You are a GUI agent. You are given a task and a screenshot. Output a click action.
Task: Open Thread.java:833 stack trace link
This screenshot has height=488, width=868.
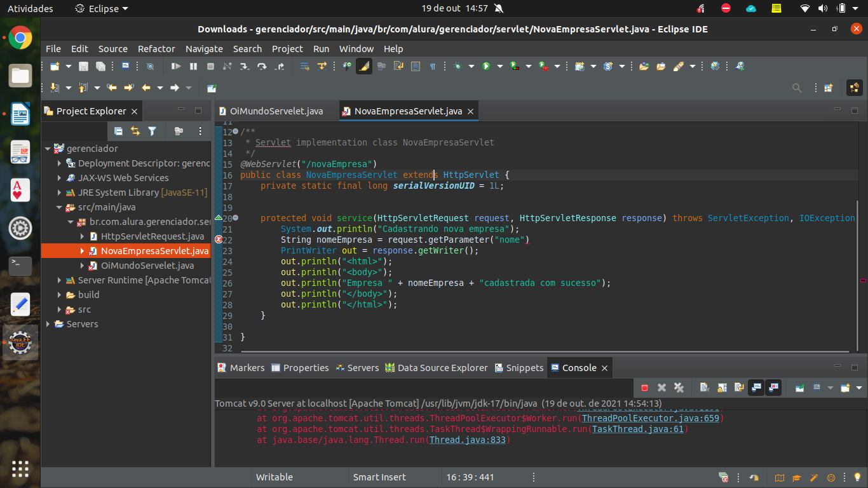click(469, 440)
